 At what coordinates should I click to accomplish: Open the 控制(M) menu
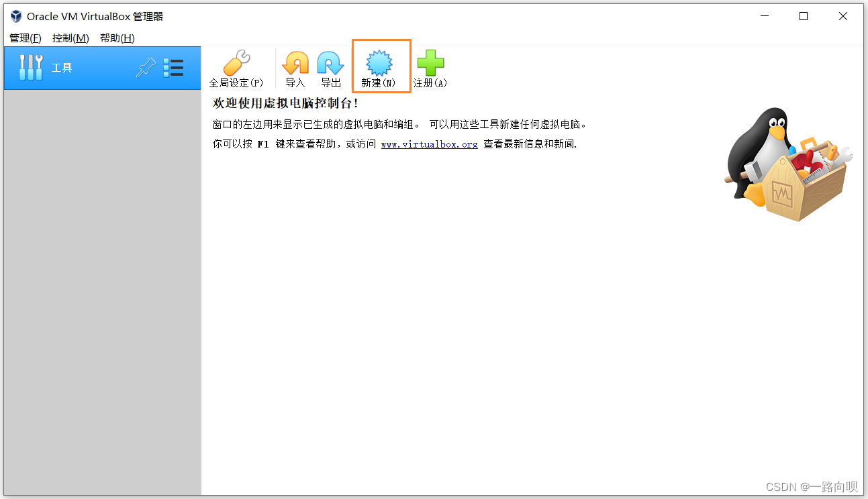[70, 38]
